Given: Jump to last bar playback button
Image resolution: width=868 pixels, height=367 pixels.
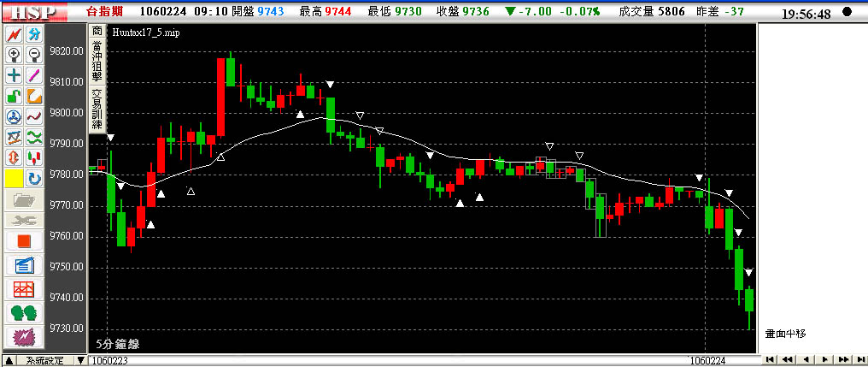Looking at the screenshot, I should pyautogui.click(x=859, y=360).
